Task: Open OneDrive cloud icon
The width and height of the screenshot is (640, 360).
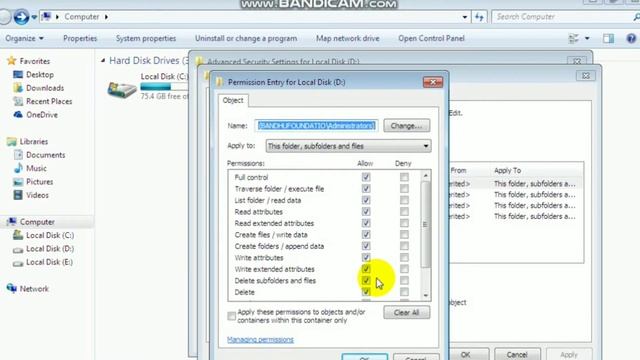Action: point(18,115)
